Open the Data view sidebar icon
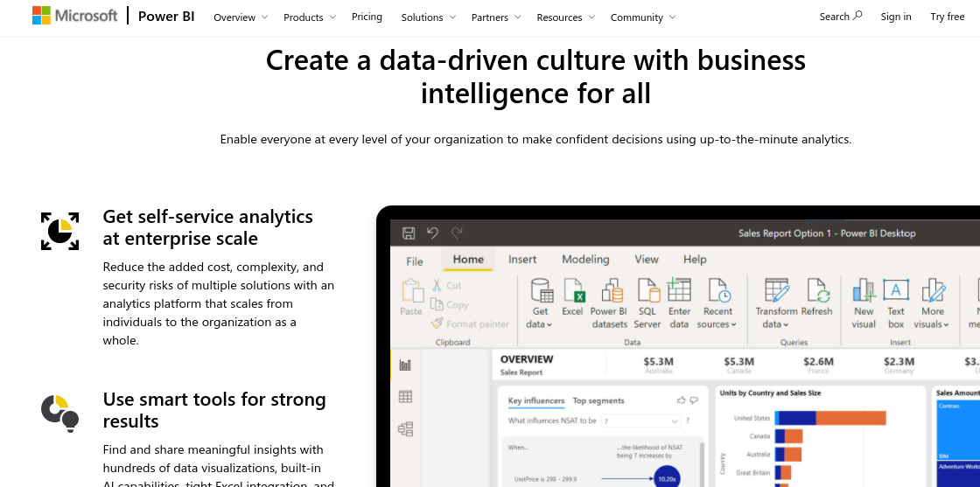This screenshot has height=487, width=980. click(406, 396)
